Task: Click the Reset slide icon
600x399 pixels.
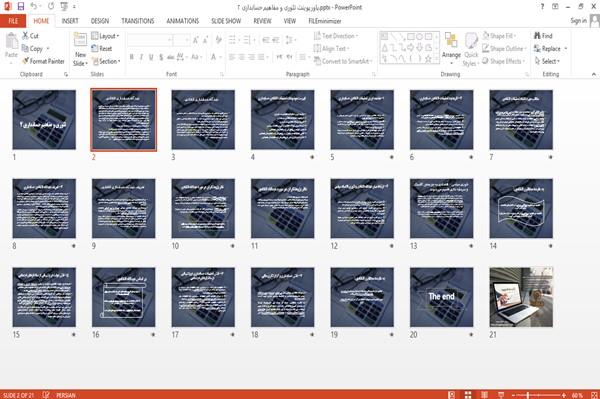Action: pos(95,49)
